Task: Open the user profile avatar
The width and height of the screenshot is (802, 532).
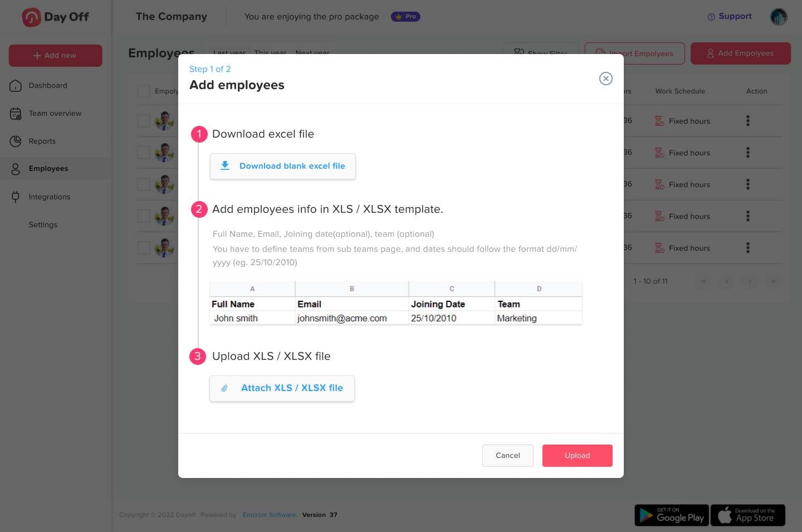Action: [x=779, y=17]
